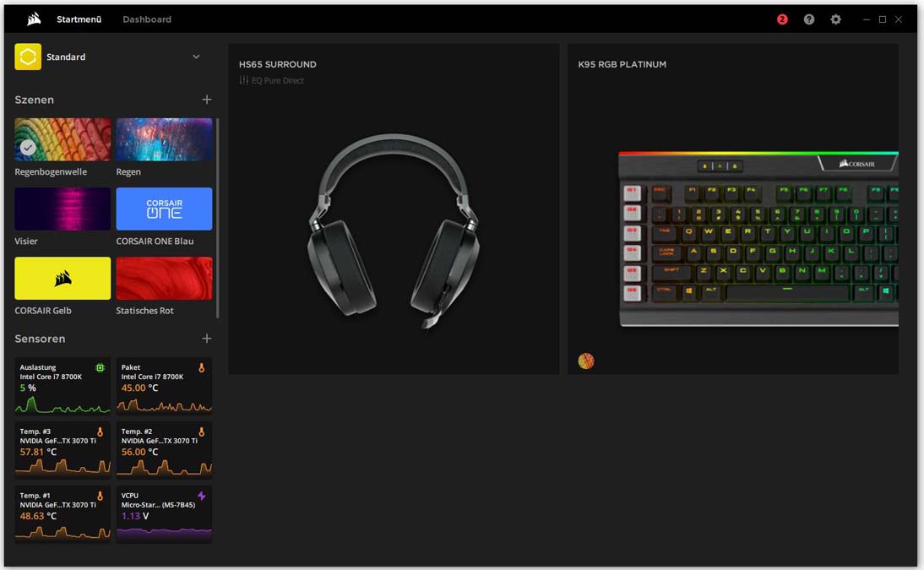The image size is (924, 570).
Task: Select the Statisches Rot scene thumbnail
Action: (164, 278)
